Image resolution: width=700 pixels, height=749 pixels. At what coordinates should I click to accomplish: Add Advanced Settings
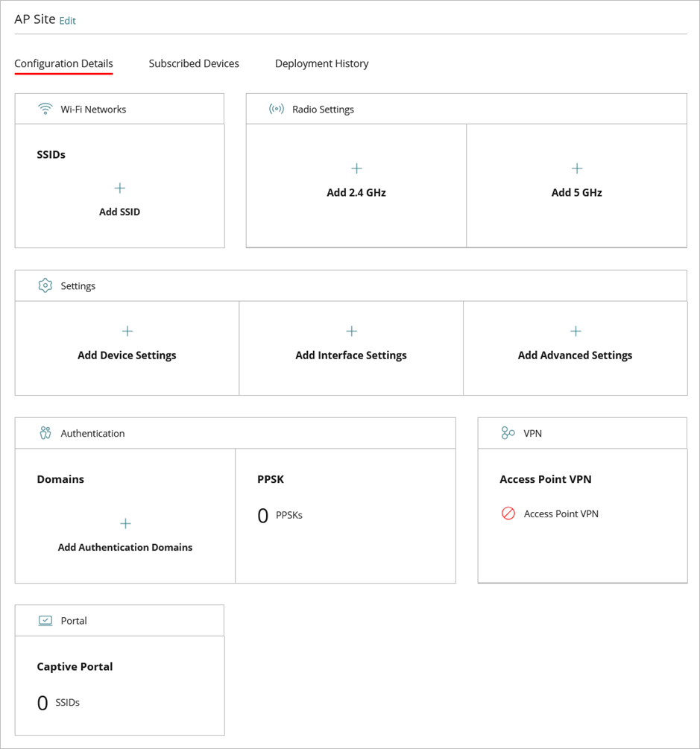[575, 355]
